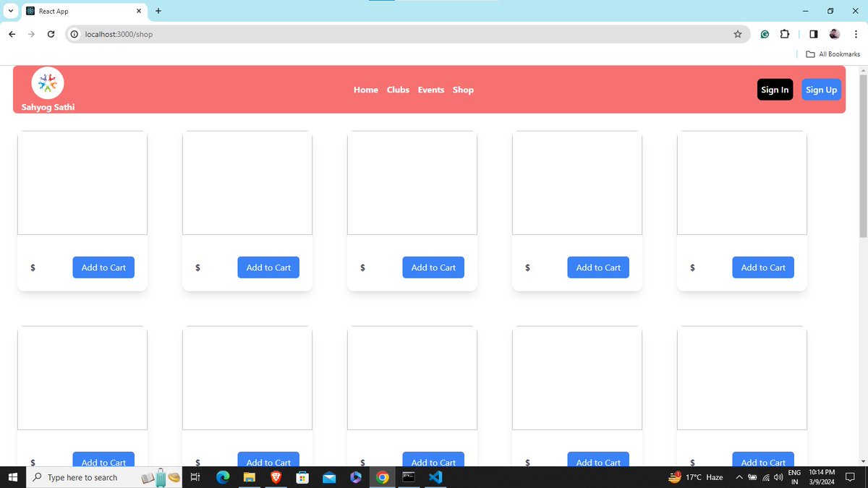Click the browser forward arrow
The image size is (868, 488).
[31, 34]
